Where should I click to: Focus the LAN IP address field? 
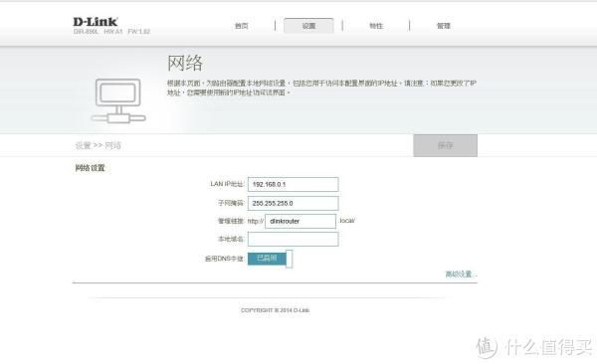click(293, 184)
